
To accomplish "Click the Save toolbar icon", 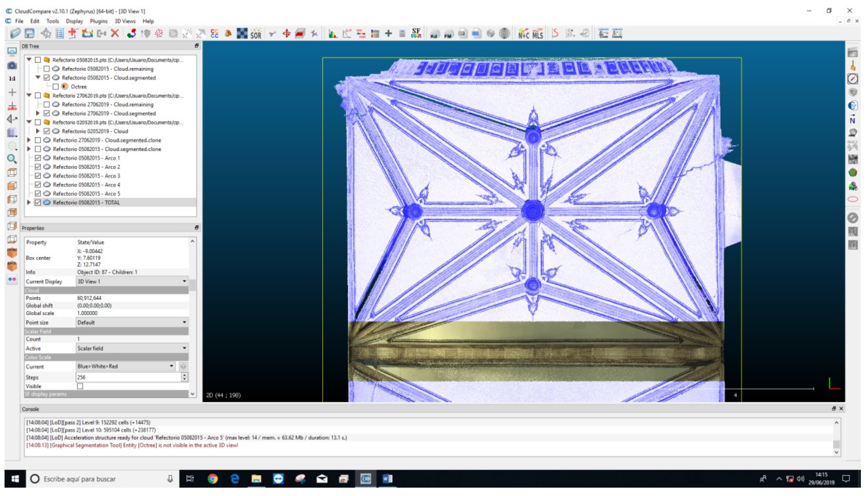I will [30, 33].
